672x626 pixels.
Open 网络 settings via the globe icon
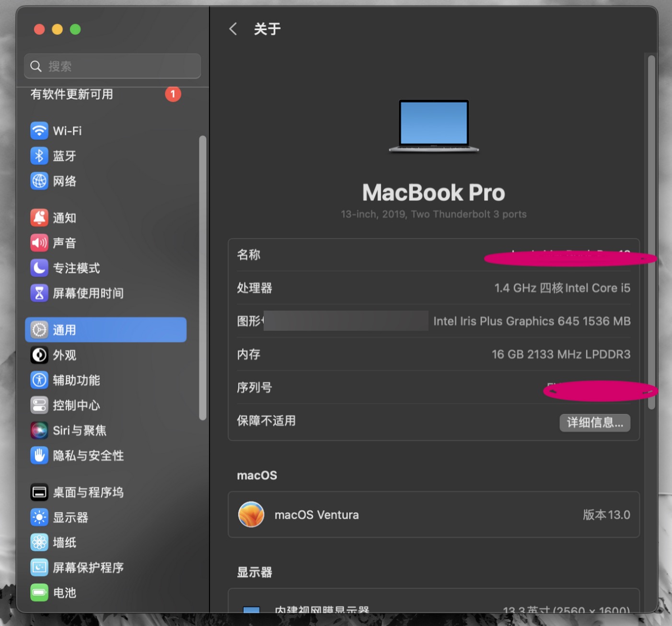coord(39,181)
